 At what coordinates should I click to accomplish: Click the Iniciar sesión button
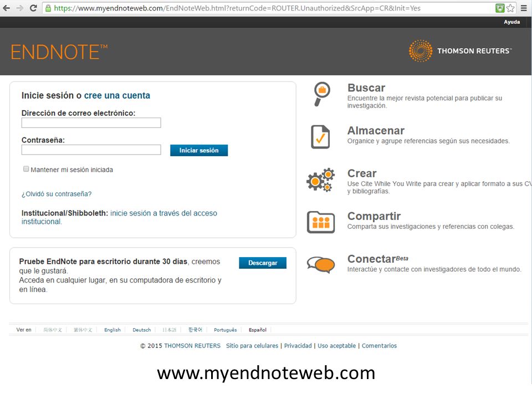(x=199, y=150)
